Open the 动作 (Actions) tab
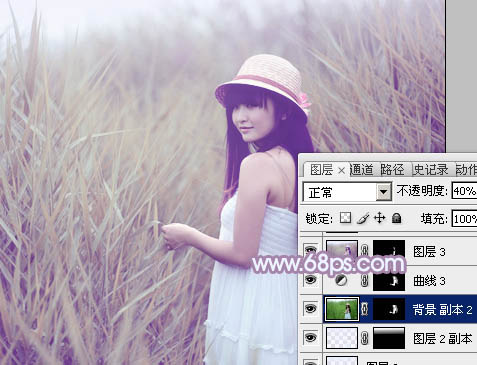The width and height of the screenshot is (477, 365). (466, 170)
